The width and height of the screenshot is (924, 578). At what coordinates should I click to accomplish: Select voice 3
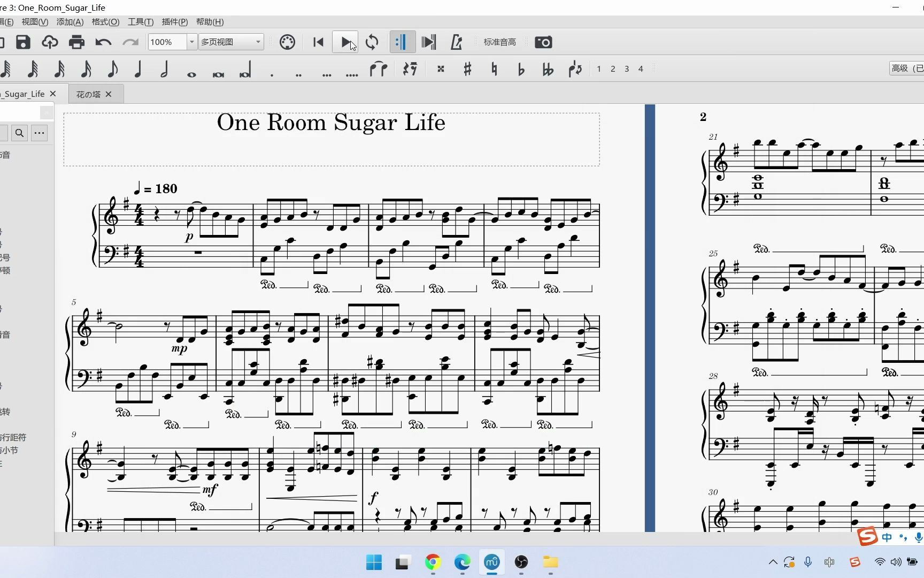click(627, 69)
